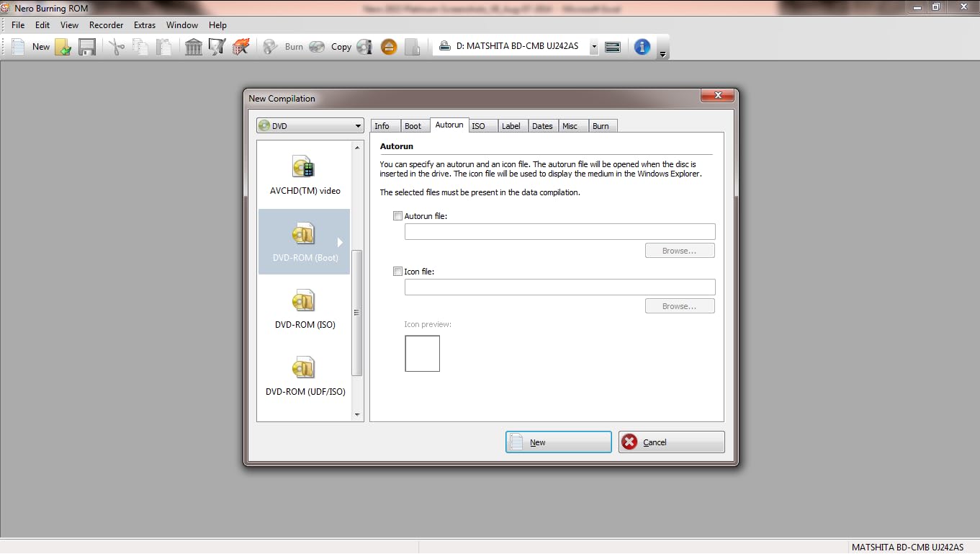Open a compilation with the folder toolbar icon
Image resolution: width=980 pixels, height=554 pixels.
(63, 47)
